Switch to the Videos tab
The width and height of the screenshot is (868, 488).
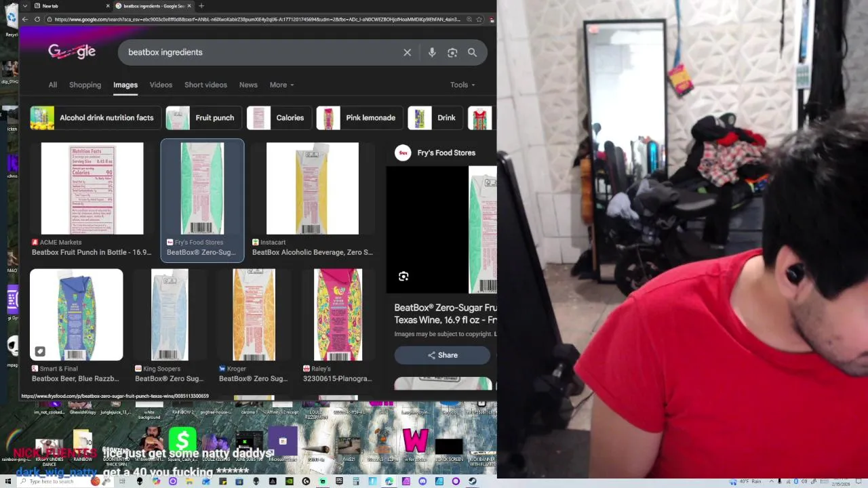tap(161, 85)
